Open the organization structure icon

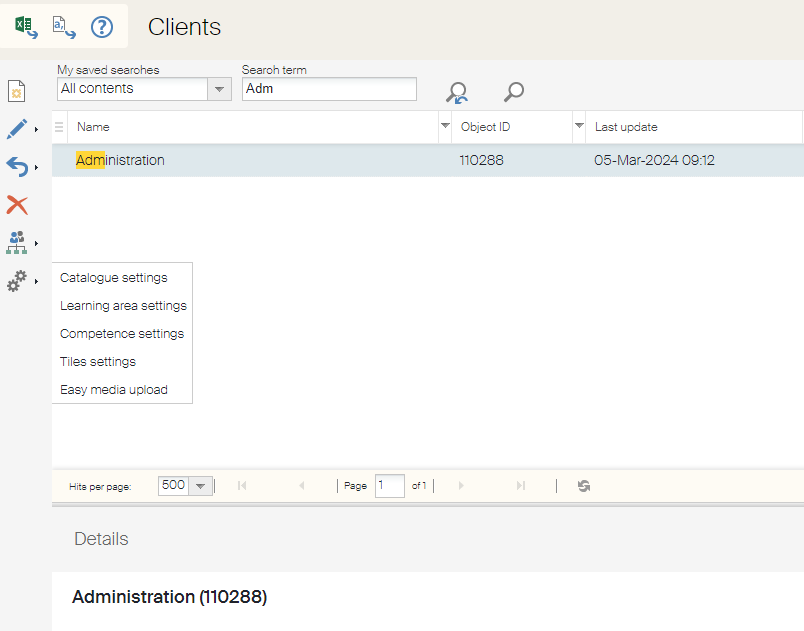[x=16, y=243]
